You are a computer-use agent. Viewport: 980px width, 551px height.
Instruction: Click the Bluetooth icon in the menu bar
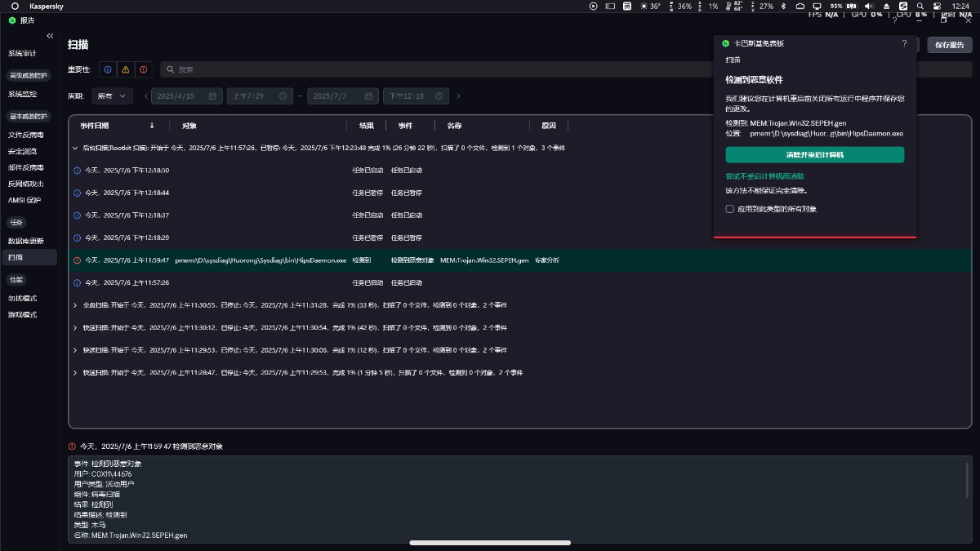point(783,6)
